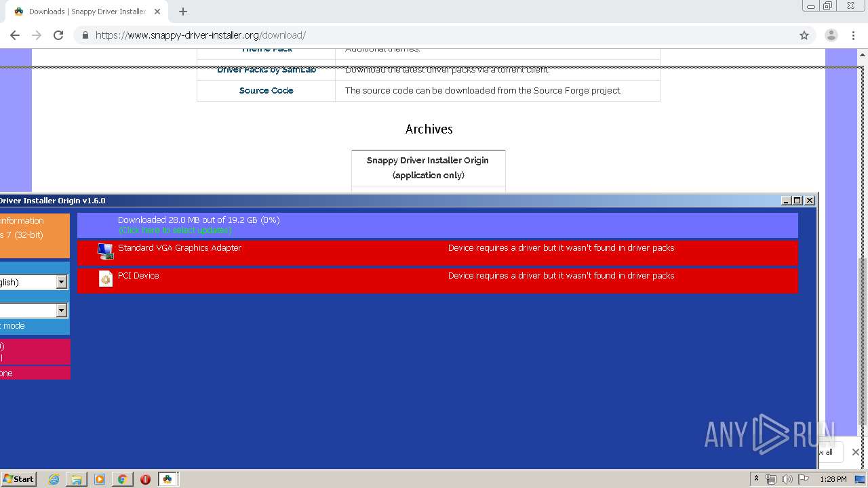Open the Chrome profile avatar

click(x=831, y=35)
